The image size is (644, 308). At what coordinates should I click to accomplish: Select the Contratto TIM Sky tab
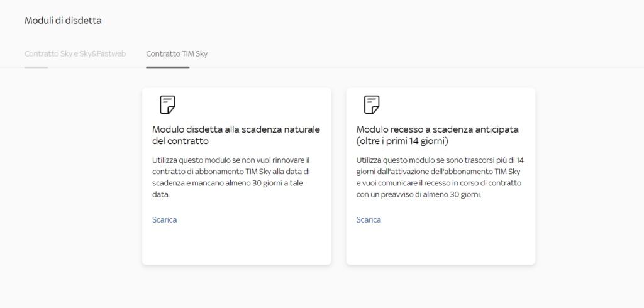pyautogui.click(x=177, y=54)
